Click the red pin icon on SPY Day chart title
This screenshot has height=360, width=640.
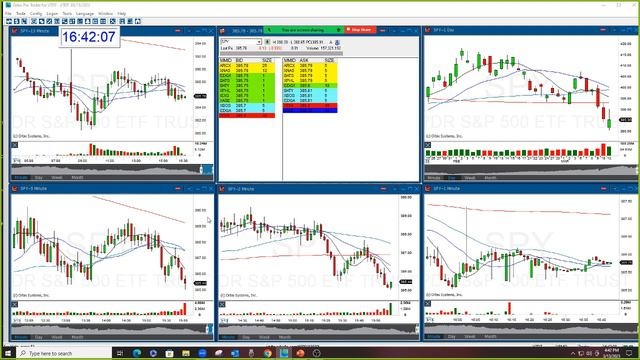click(603, 30)
